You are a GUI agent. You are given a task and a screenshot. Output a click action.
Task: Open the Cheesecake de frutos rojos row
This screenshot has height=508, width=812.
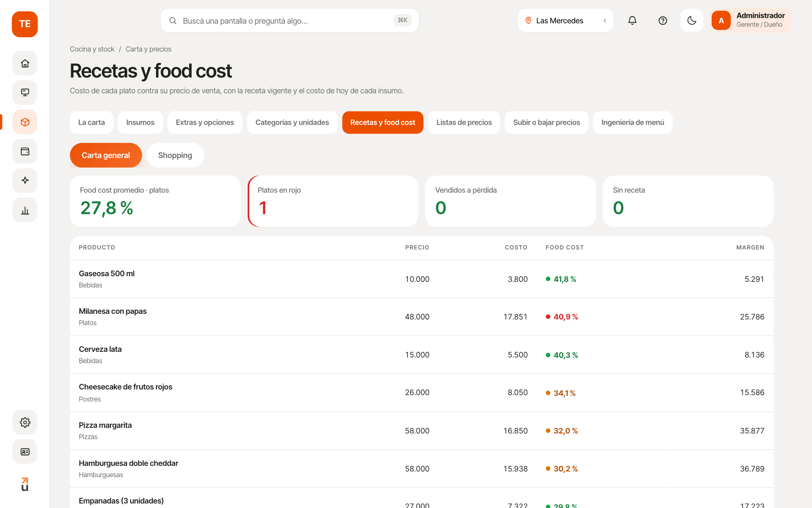coord(422,392)
